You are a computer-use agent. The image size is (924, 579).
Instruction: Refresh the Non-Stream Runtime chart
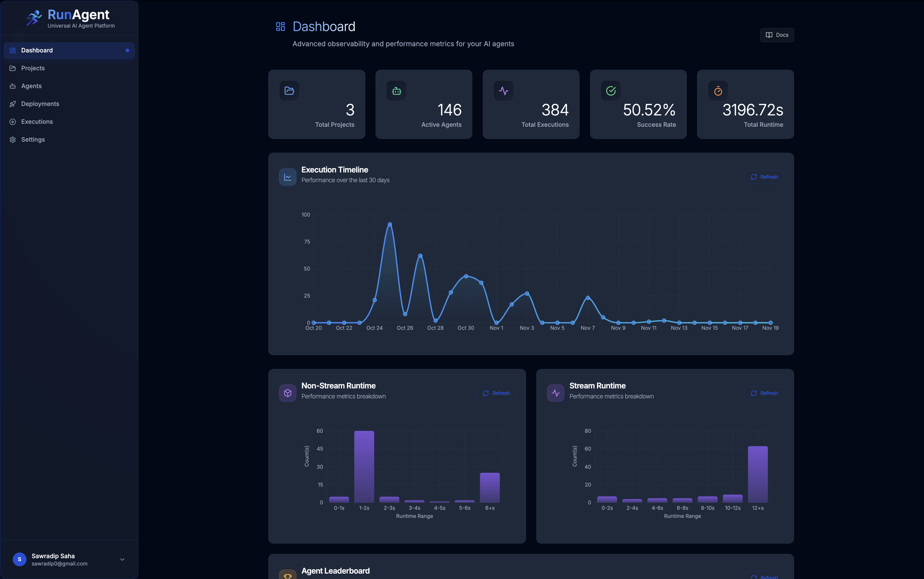coord(496,393)
